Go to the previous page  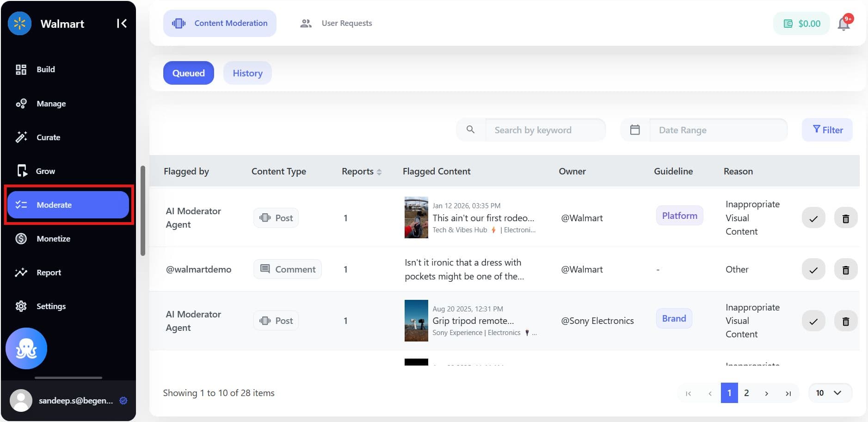(710, 393)
